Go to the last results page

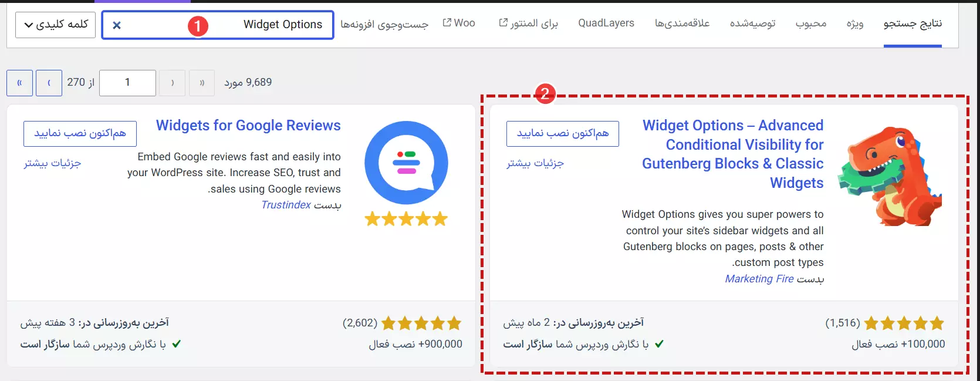point(20,83)
